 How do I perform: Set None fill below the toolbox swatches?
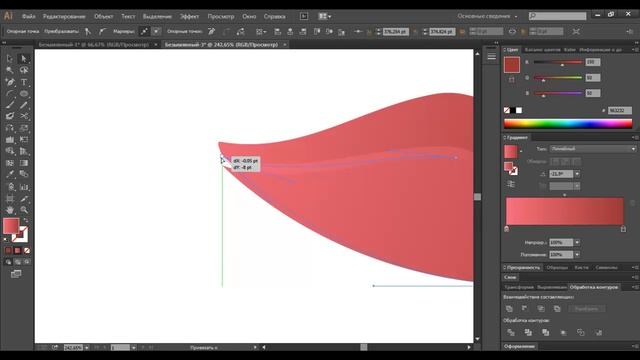pyautogui.click(x=27, y=251)
